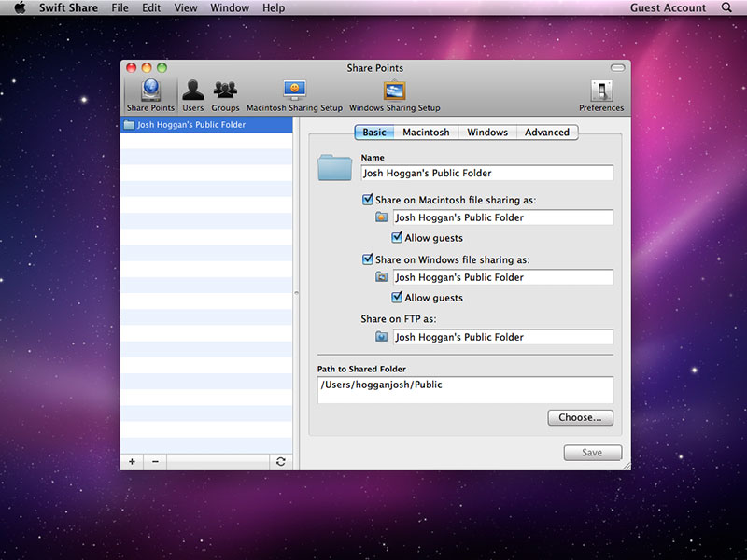Click the Macintosh share name folder icon
Screen dimensions: 747x560
(x=381, y=217)
